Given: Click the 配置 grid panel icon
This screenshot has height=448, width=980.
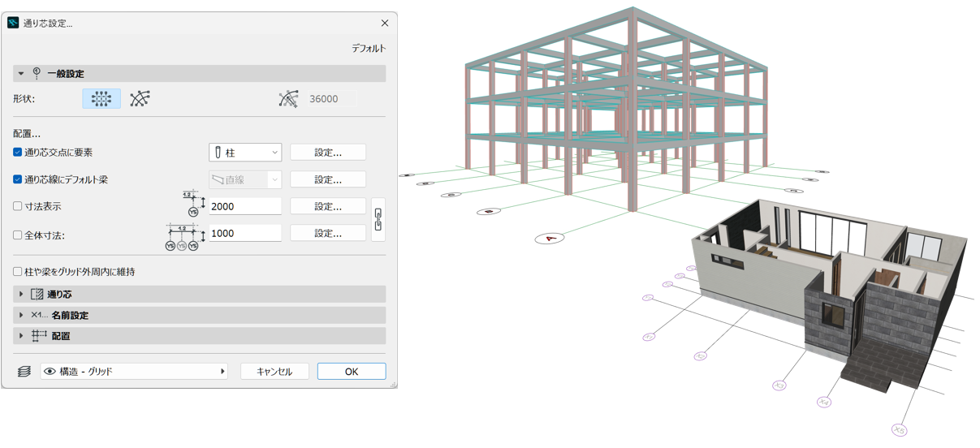Looking at the screenshot, I should coord(38,336).
